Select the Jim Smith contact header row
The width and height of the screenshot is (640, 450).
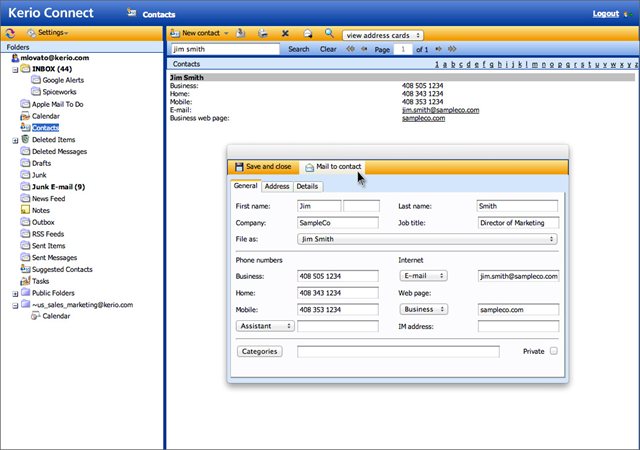click(x=402, y=77)
